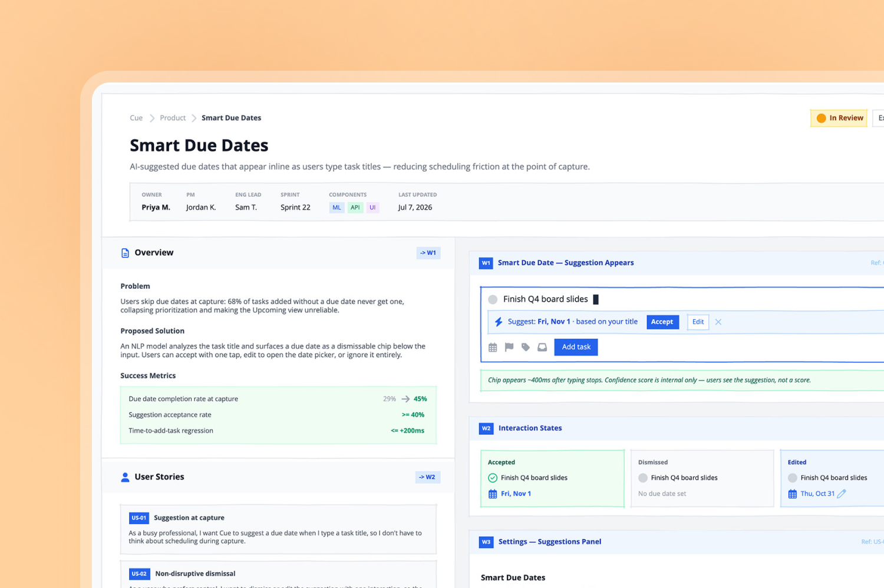Viewport: 884px width, 588px height.
Task: Click the Smart Due Dates breadcrumb item
Action: pyautogui.click(x=231, y=118)
